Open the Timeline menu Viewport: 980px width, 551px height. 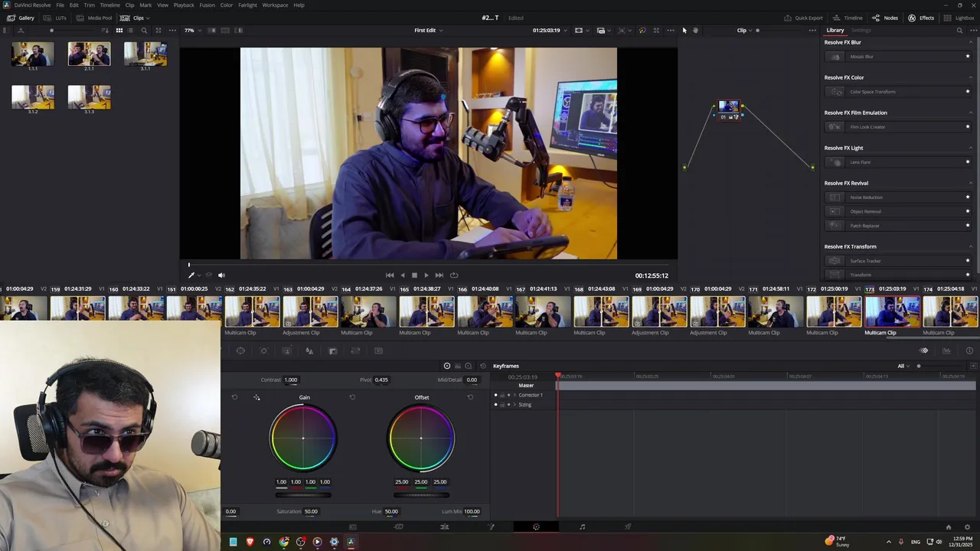(109, 5)
